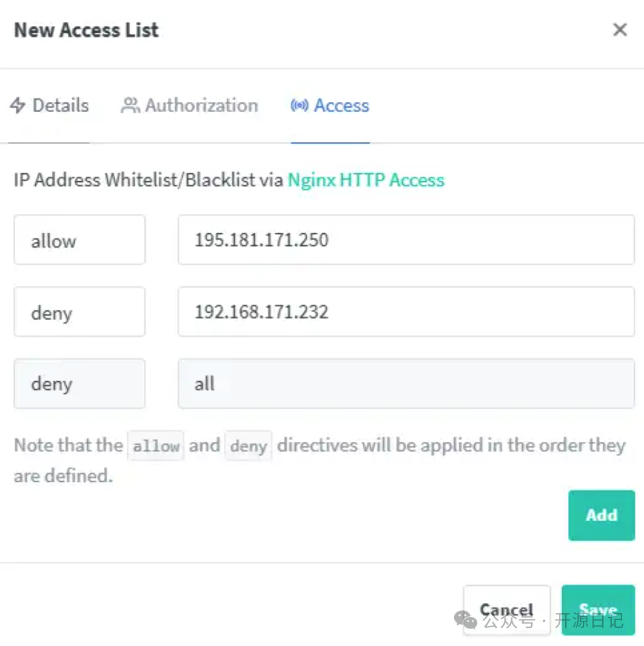The image size is (644, 646).
Task: Open the Authorization tab
Action: [201, 105]
